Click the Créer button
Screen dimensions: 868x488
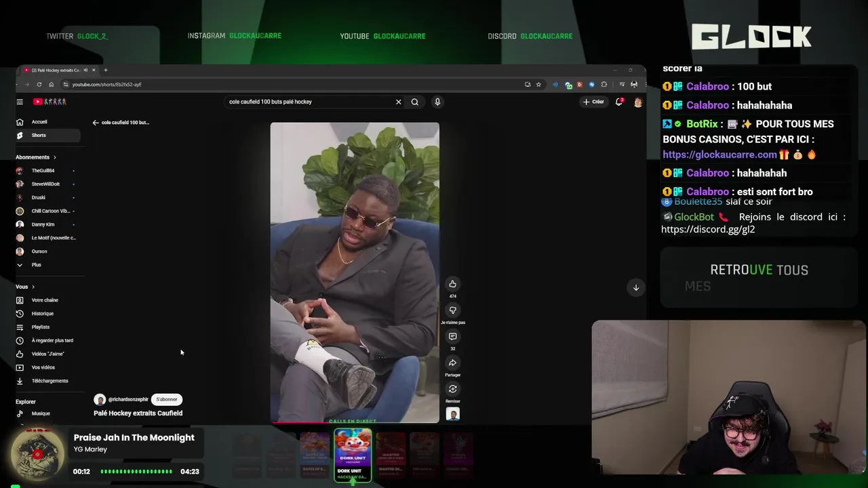pyautogui.click(x=593, y=102)
